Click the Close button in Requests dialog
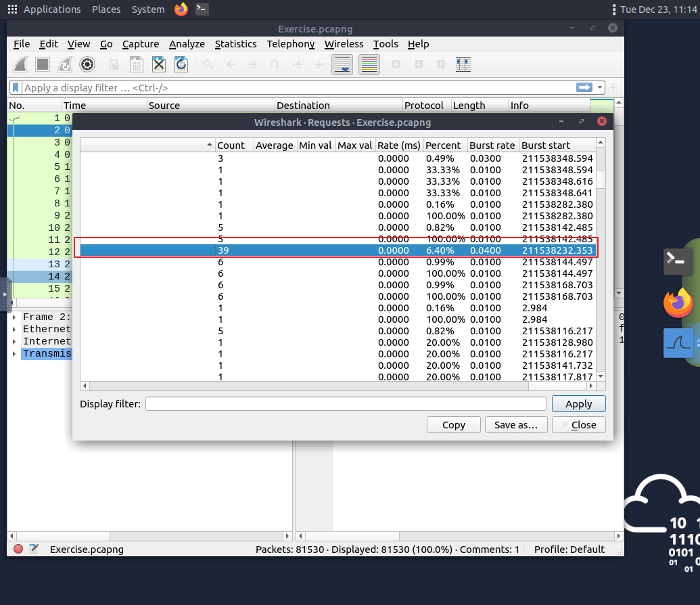 (x=578, y=425)
